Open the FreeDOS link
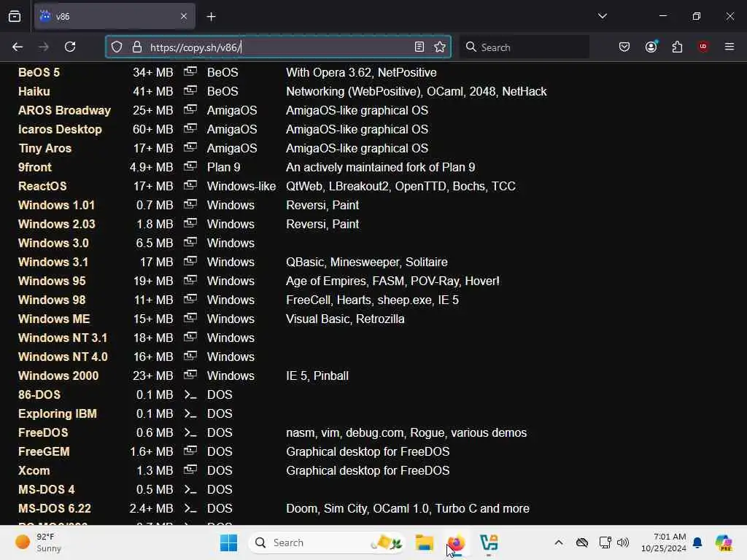Screen dimensions: 747x560 (43, 433)
